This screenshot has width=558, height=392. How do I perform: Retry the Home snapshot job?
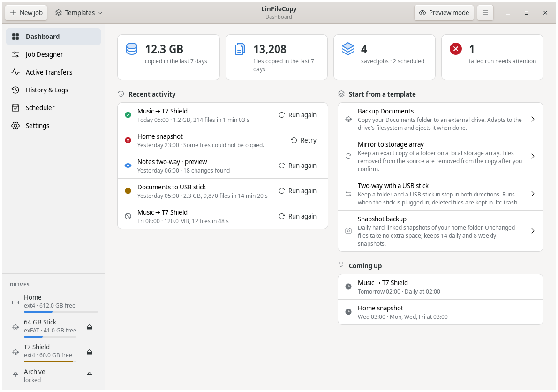tap(303, 141)
